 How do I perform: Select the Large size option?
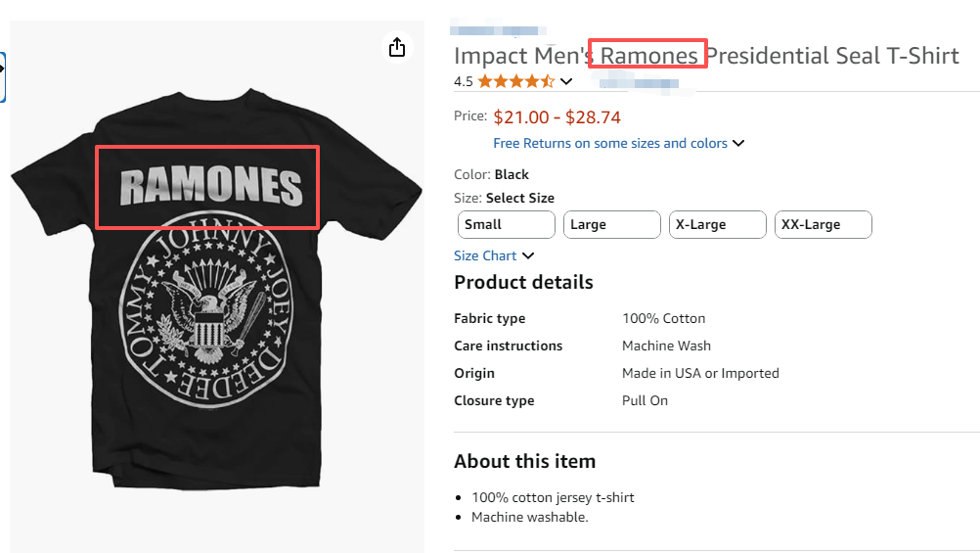pos(611,224)
